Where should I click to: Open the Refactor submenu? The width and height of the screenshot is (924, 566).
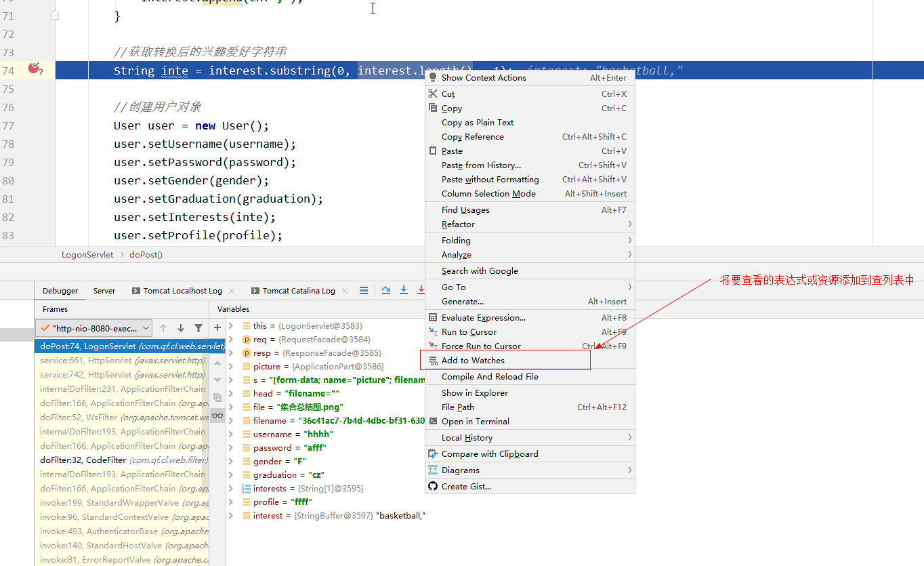click(x=458, y=224)
